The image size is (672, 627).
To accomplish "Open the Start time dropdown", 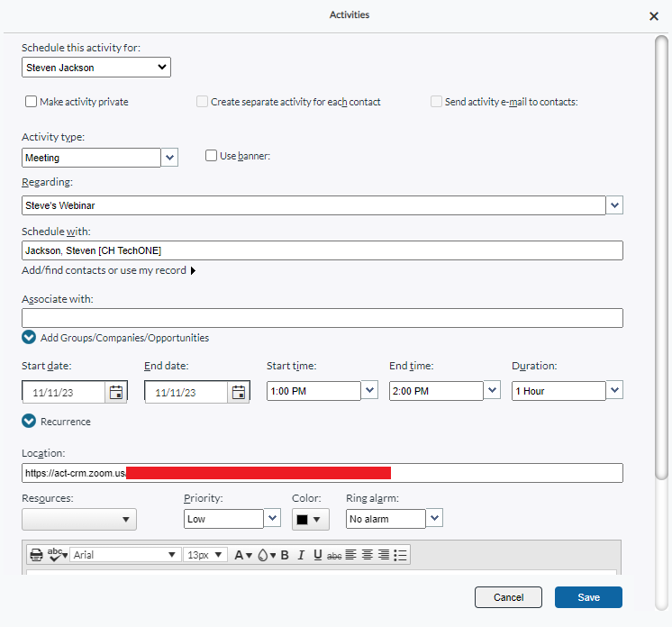I will [369, 390].
